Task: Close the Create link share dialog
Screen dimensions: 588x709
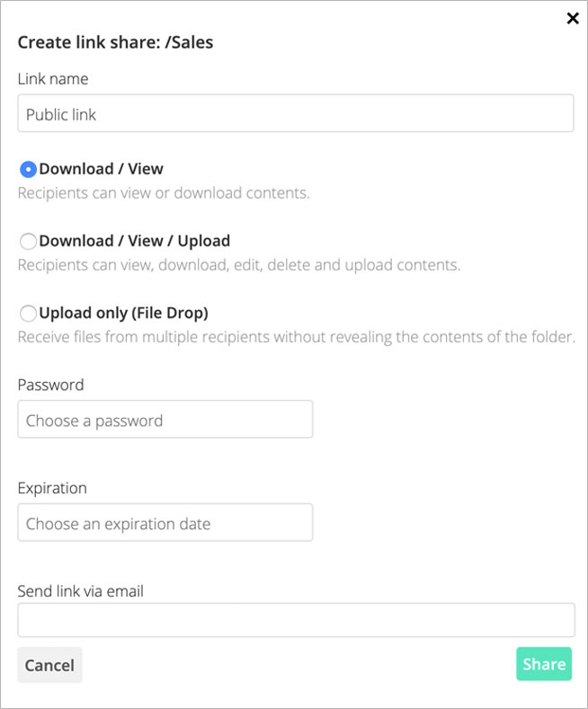Action: [573, 18]
